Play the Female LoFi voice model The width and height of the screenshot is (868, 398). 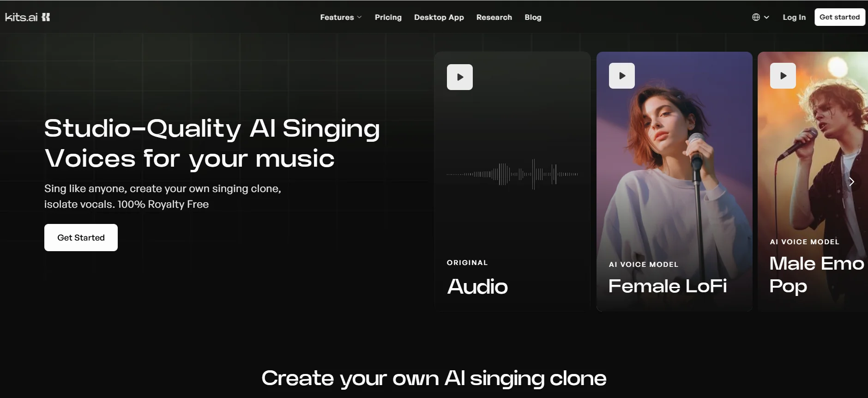(x=621, y=76)
